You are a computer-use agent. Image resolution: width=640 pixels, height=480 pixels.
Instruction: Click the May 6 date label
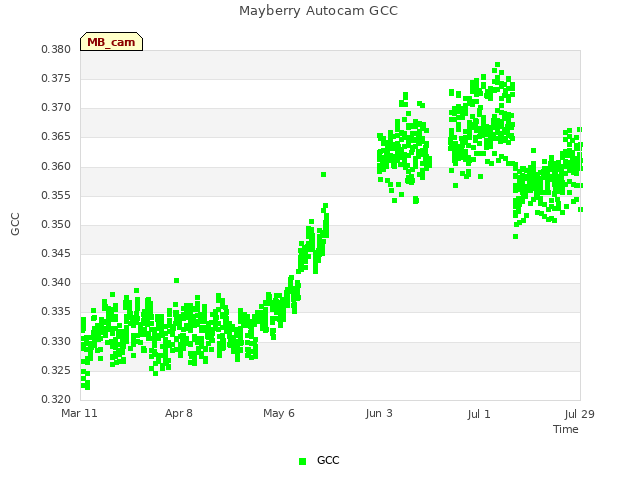click(x=279, y=413)
